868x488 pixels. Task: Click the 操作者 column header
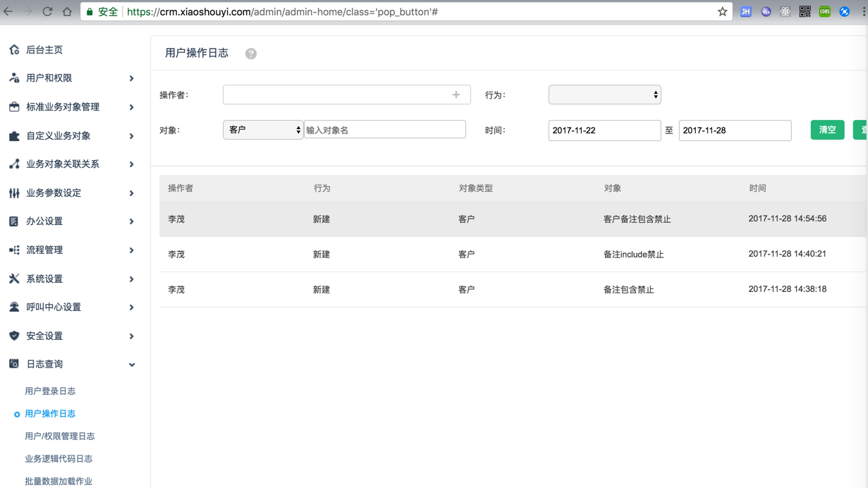click(181, 188)
